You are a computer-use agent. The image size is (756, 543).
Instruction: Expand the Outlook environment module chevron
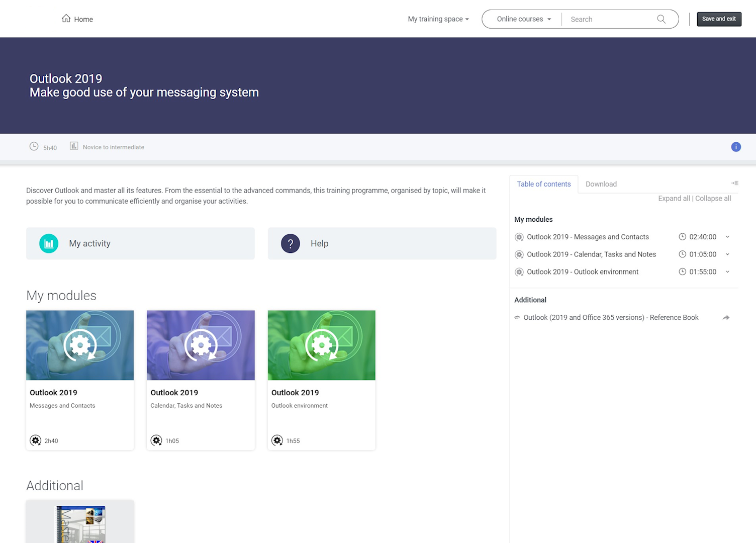click(727, 272)
